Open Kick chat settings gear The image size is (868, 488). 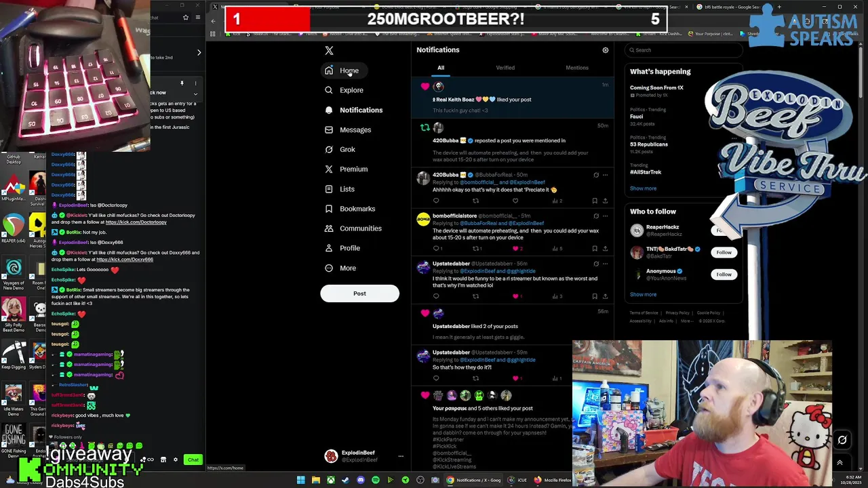(176, 460)
